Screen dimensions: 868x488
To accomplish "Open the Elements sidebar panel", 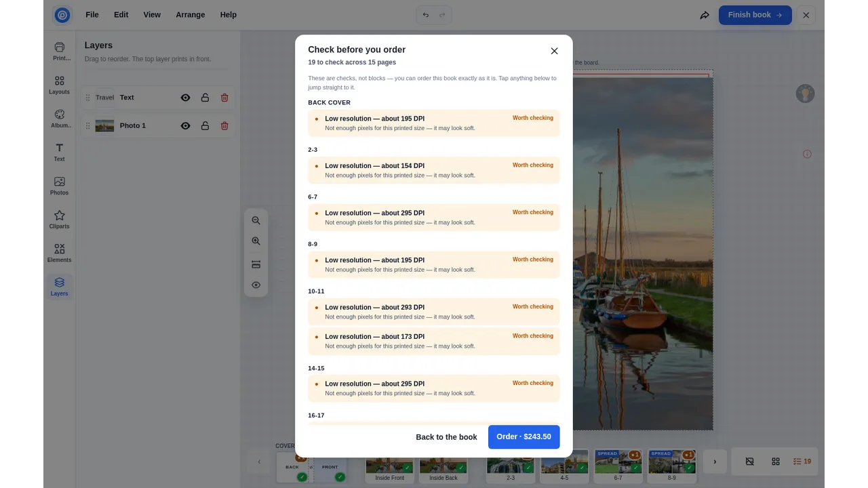I will 60,253.
